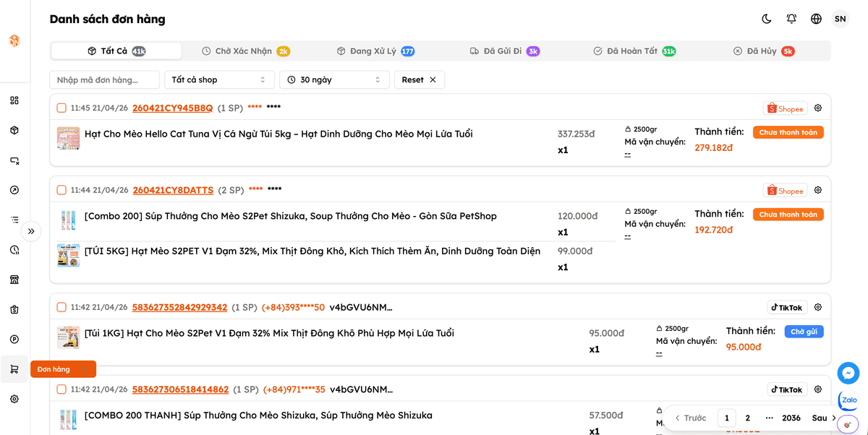Click the "Chờ gửi" status badge

pos(804,332)
